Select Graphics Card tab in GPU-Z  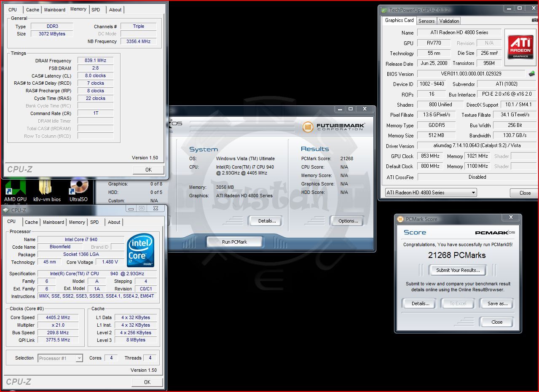tap(399, 20)
